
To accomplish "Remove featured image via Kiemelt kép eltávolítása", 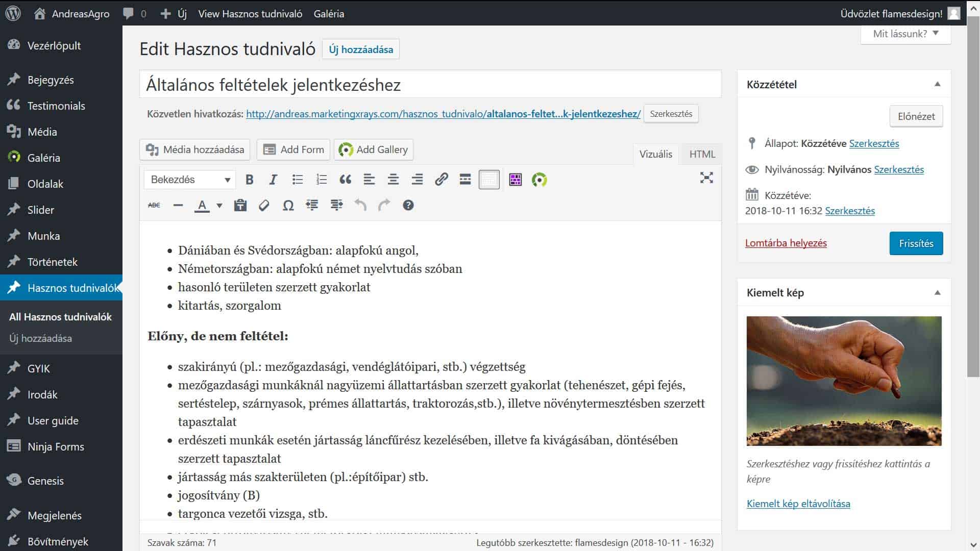I will point(798,504).
